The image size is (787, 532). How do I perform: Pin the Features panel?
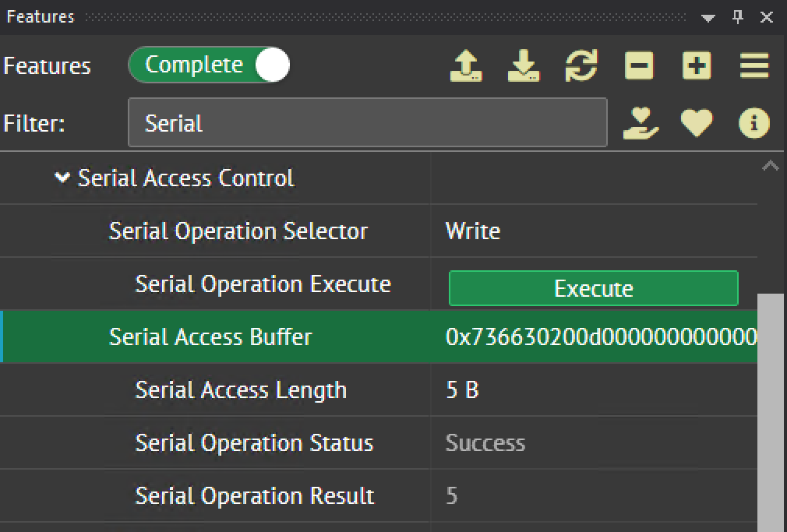pos(738,17)
